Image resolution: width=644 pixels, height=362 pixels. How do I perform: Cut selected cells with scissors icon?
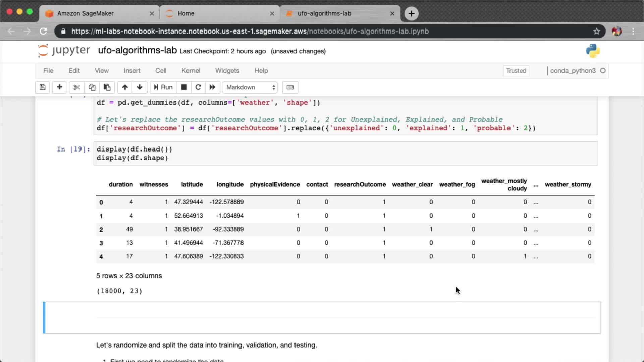[77, 87]
